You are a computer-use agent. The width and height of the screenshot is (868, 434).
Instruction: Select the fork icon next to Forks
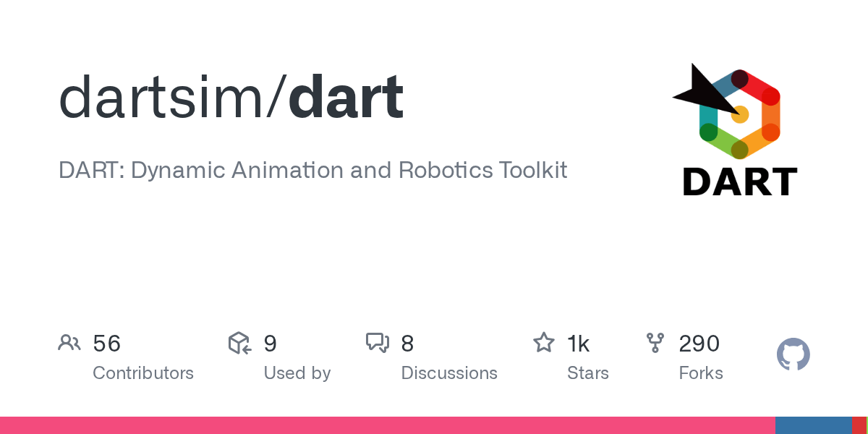655,343
